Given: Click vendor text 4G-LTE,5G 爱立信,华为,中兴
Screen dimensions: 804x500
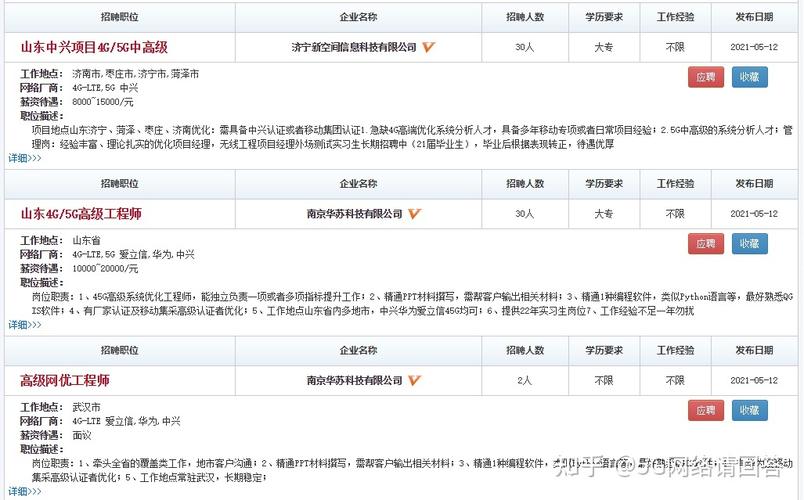Looking at the screenshot, I should click(133, 254).
